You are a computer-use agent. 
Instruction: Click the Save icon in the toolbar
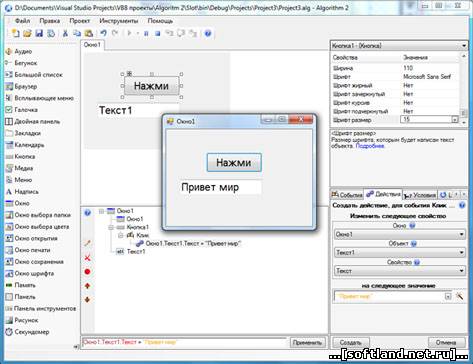pyautogui.click(x=39, y=33)
